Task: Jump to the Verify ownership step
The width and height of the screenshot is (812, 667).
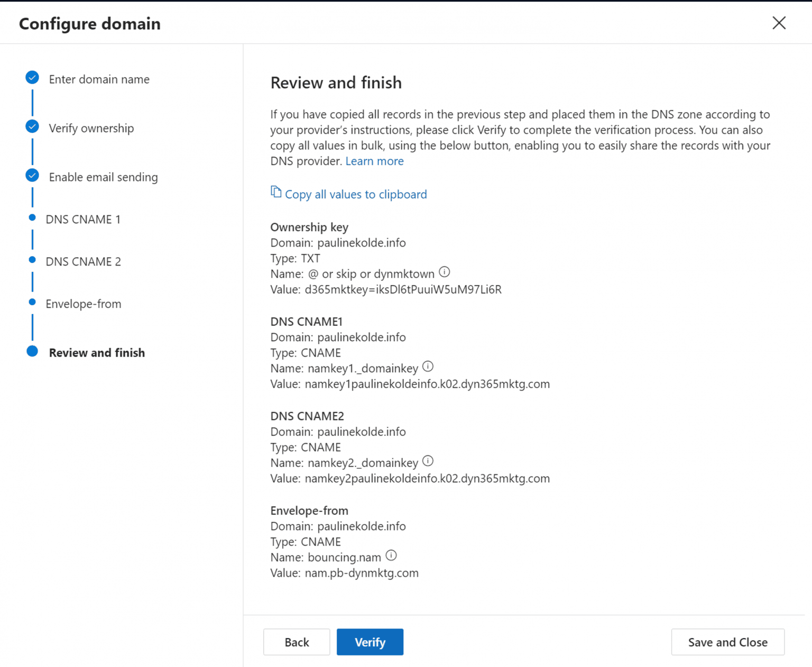Action: (x=91, y=128)
